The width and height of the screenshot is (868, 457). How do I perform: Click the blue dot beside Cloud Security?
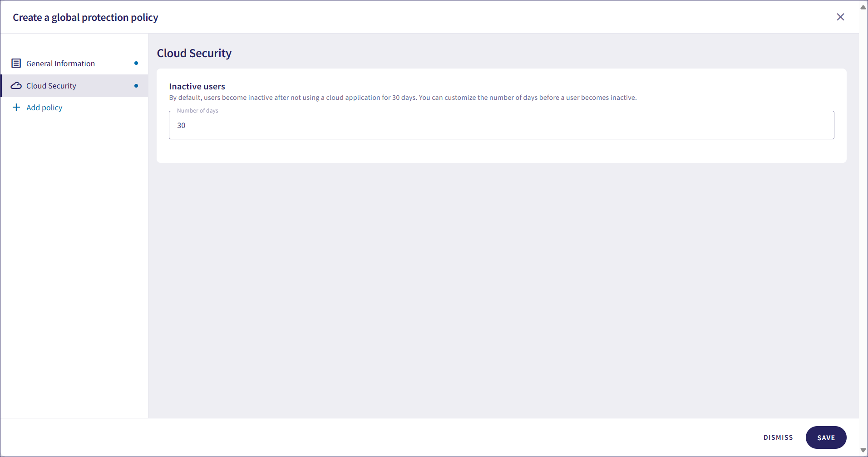click(136, 86)
